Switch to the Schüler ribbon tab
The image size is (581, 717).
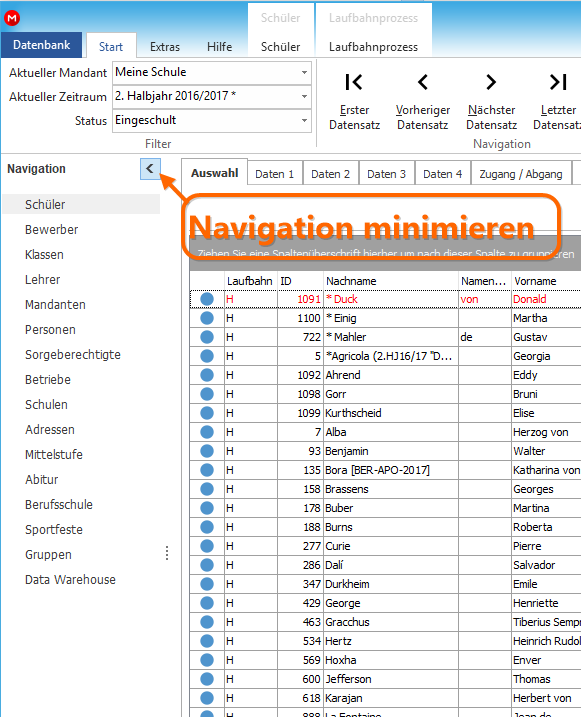[280, 47]
